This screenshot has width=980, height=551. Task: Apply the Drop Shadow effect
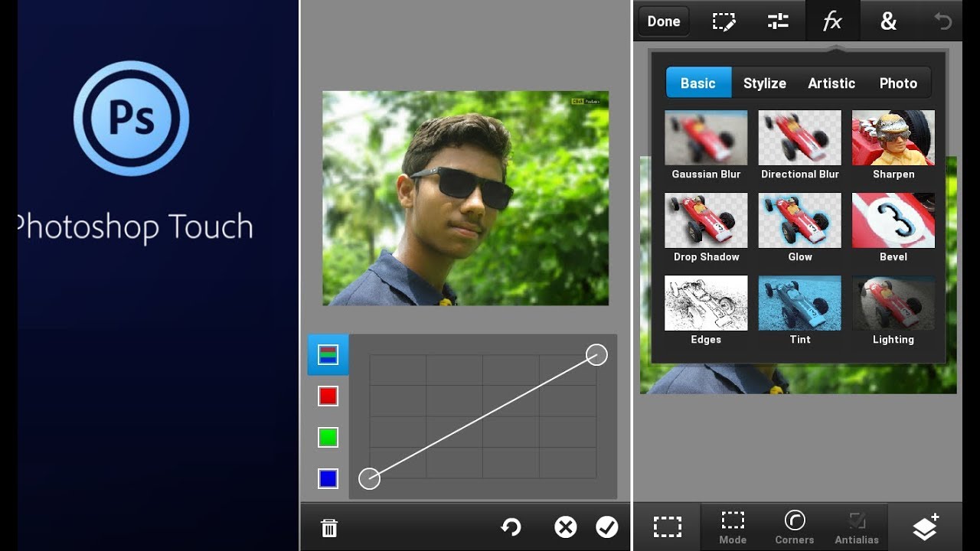[x=706, y=228]
